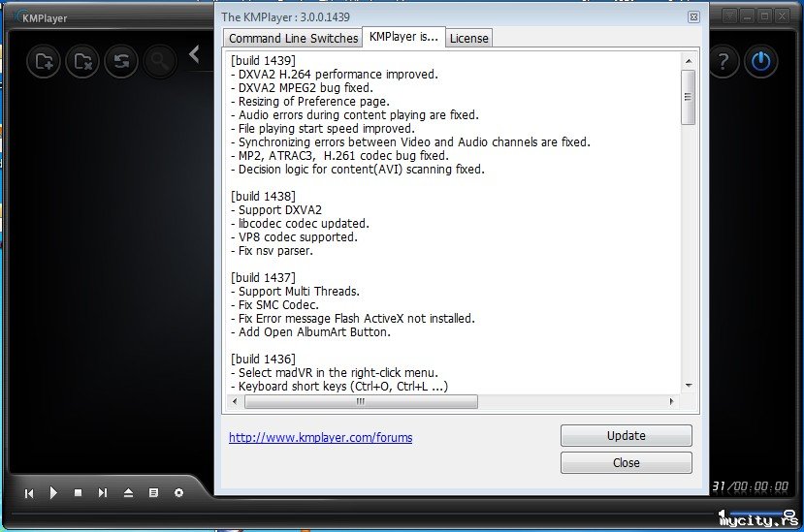Viewport: 804px width, 532px height.
Task: Click the left chevron arrow in KMPlayer
Action: (x=194, y=54)
